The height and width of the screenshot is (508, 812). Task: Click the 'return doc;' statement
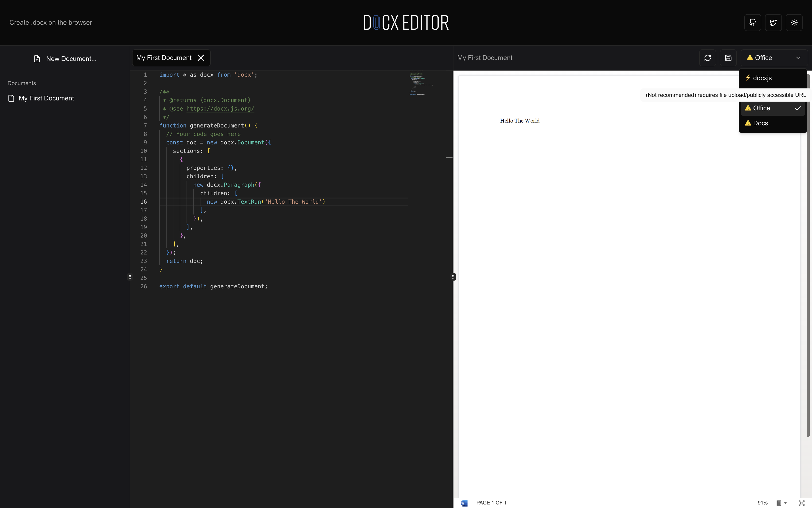click(x=184, y=261)
